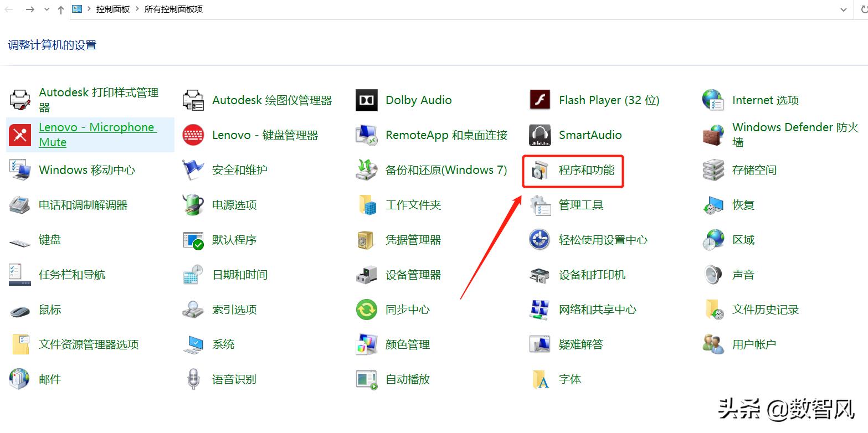Open the 任务栏和导航 link
This screenshot has width=868, height=433.
[72, 275]
